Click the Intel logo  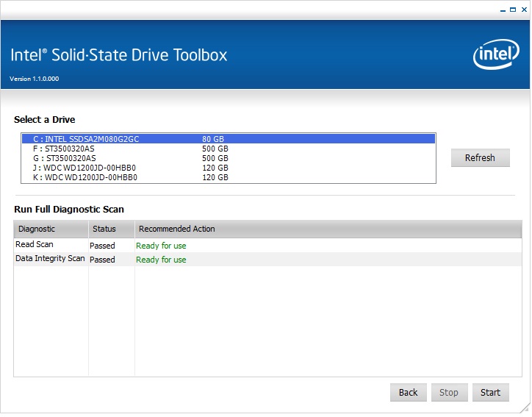(496, 54)
